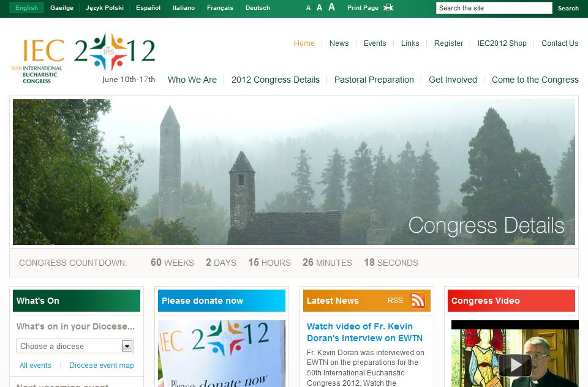The image size is (588, 387).
Task: Select the smallest text size A
Action: click(x=309, y=9)
